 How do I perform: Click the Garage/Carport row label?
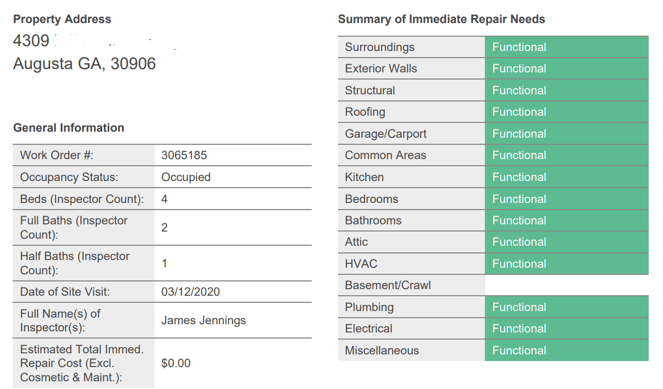(386, 134)
